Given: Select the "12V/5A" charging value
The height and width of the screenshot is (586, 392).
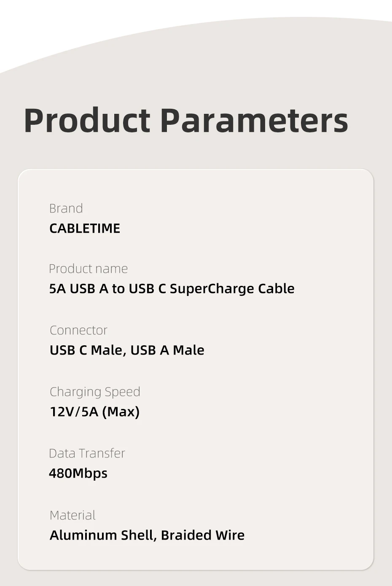Looking at the screenshot, I should pos(74,411).
